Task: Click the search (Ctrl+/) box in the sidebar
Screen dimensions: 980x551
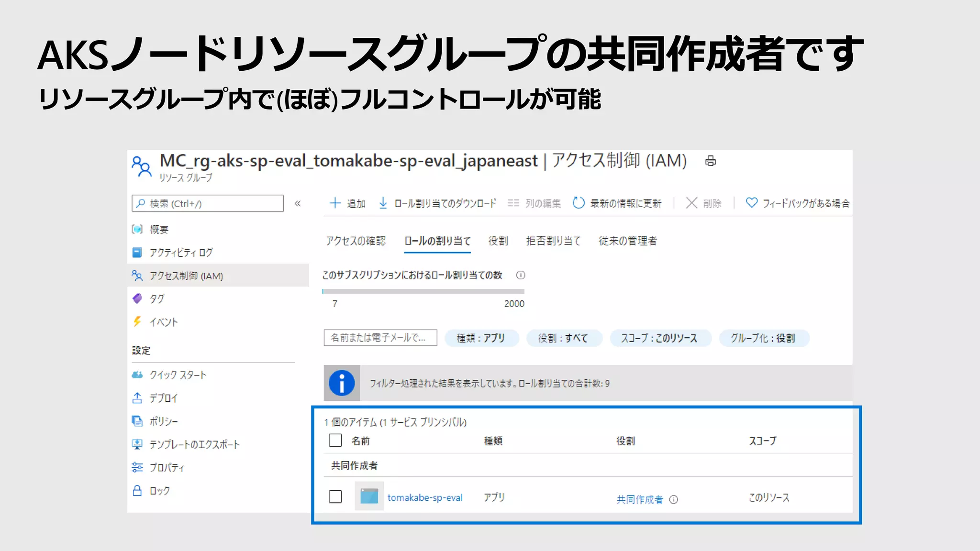Action: coord(208,203)
